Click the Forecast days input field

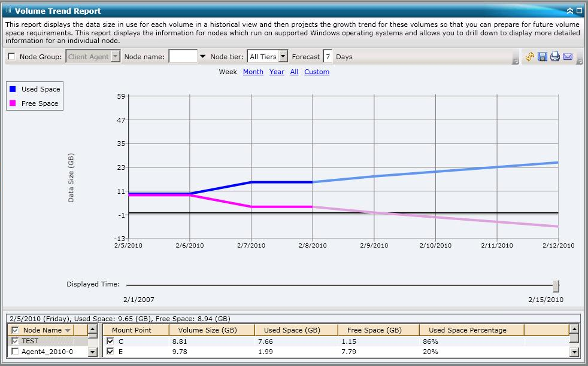pos(328,57)
